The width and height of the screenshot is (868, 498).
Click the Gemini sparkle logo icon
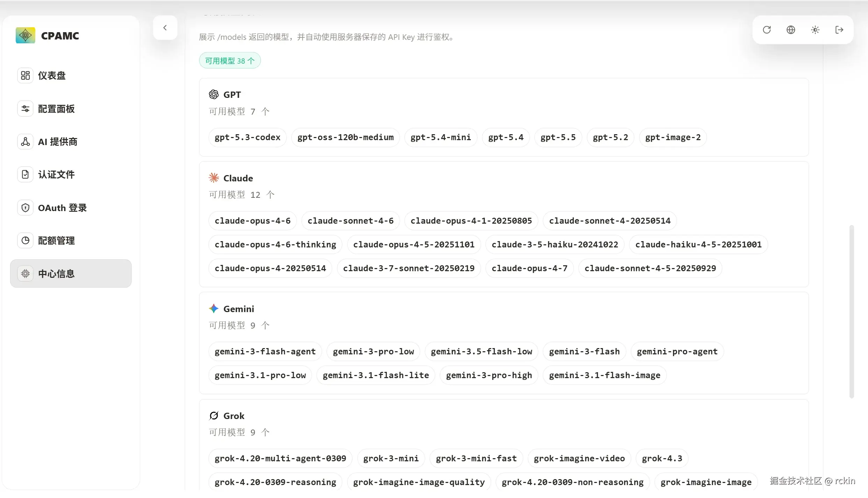214,309
